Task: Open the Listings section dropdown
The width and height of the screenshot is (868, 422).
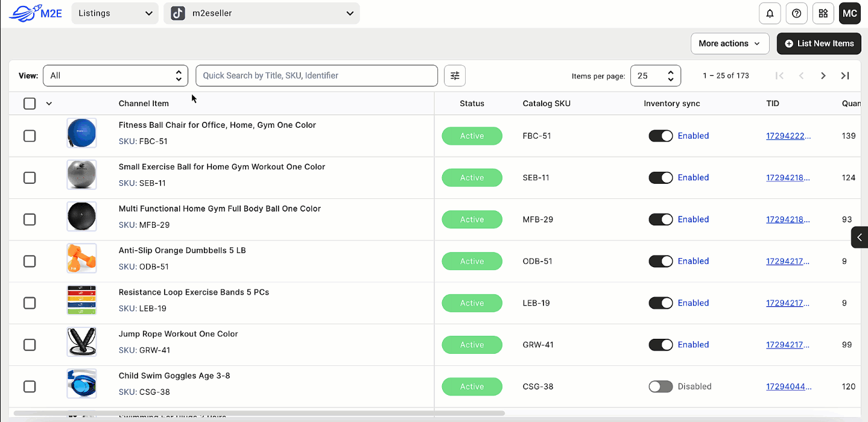Action: point(115,13)
